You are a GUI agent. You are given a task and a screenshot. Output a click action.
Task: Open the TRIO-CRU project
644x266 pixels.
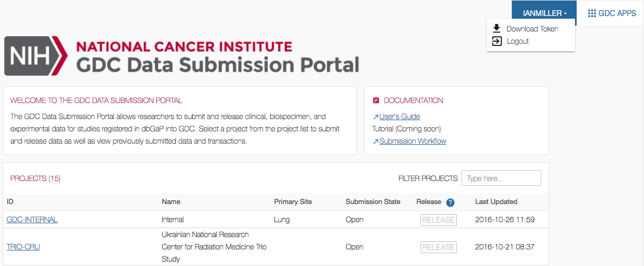(23, 247)
